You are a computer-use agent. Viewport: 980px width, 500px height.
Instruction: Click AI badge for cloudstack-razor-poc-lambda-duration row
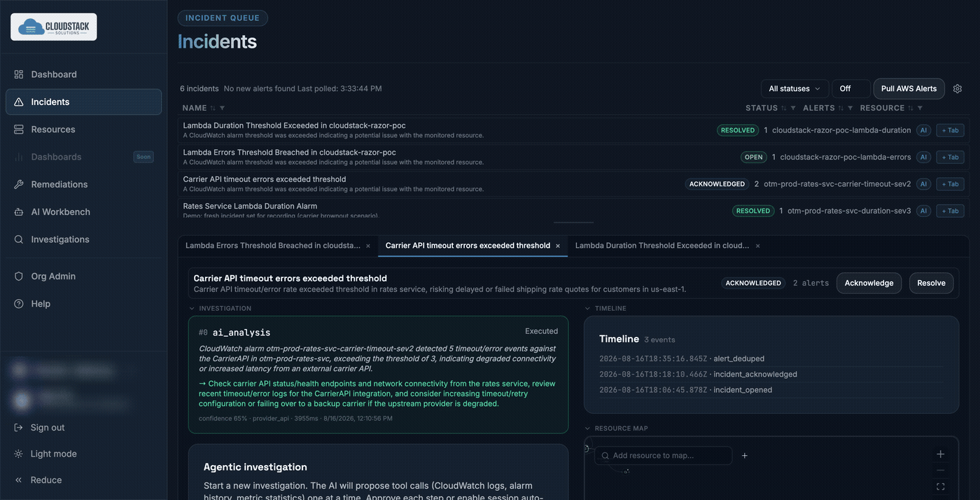click(923, 130)
